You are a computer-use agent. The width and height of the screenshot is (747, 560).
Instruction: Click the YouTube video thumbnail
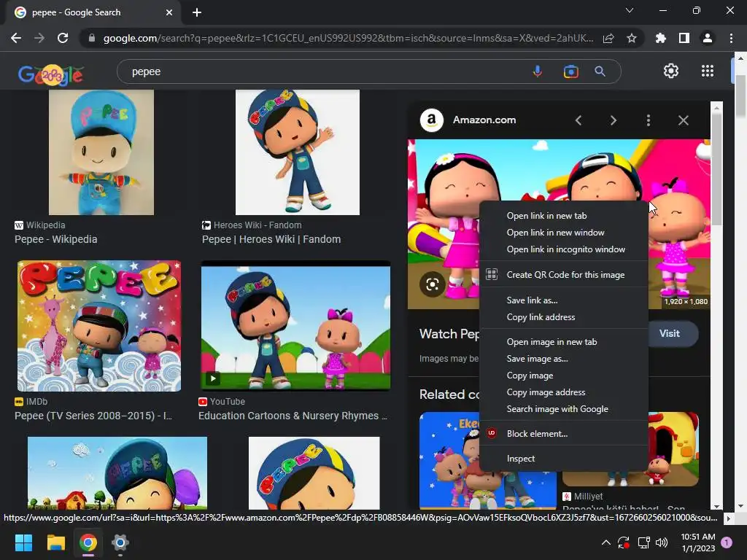(295, 326)
